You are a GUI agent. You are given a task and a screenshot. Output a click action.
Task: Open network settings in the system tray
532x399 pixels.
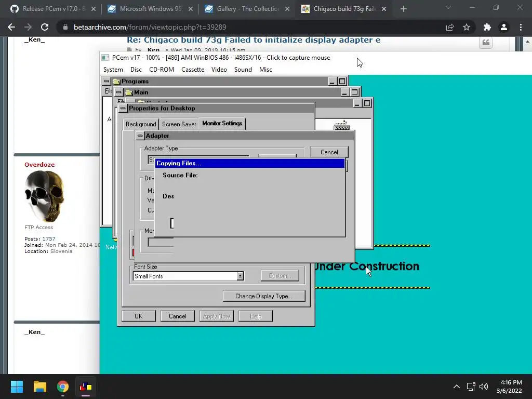pyautogui.click(x=471, y=387)
